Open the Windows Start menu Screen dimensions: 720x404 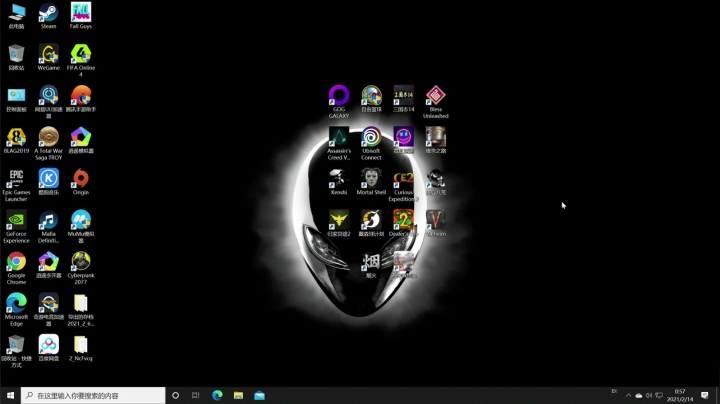(10, 395)
